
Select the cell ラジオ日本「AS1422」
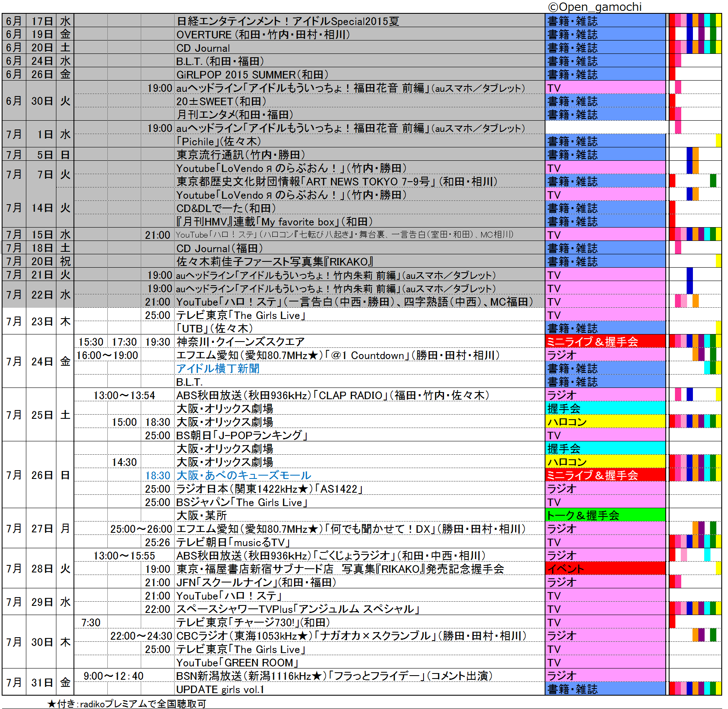(x=360, y=489)
